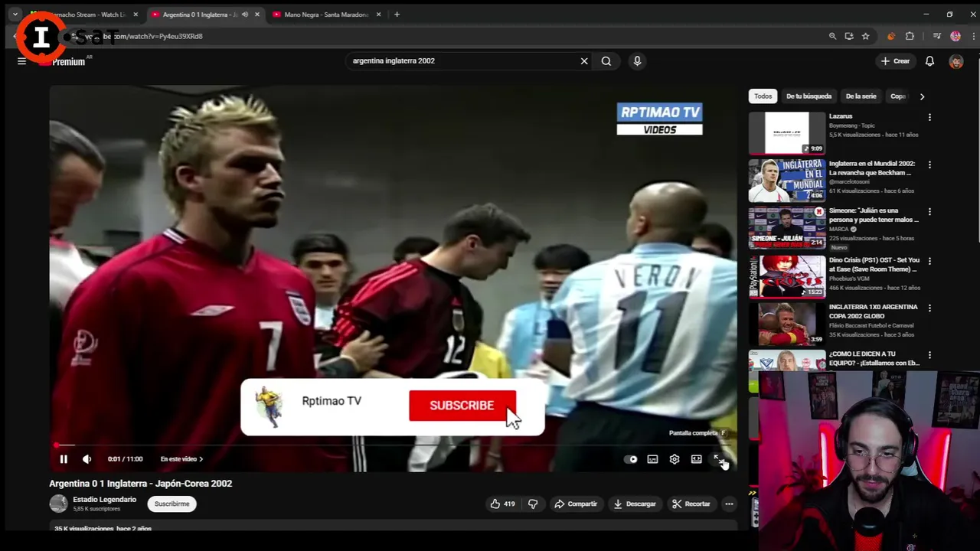Open the 'Dino Crisis (PS1) OST' video title
The height and width of the screenshot is (551, 980).
point(873,265)
